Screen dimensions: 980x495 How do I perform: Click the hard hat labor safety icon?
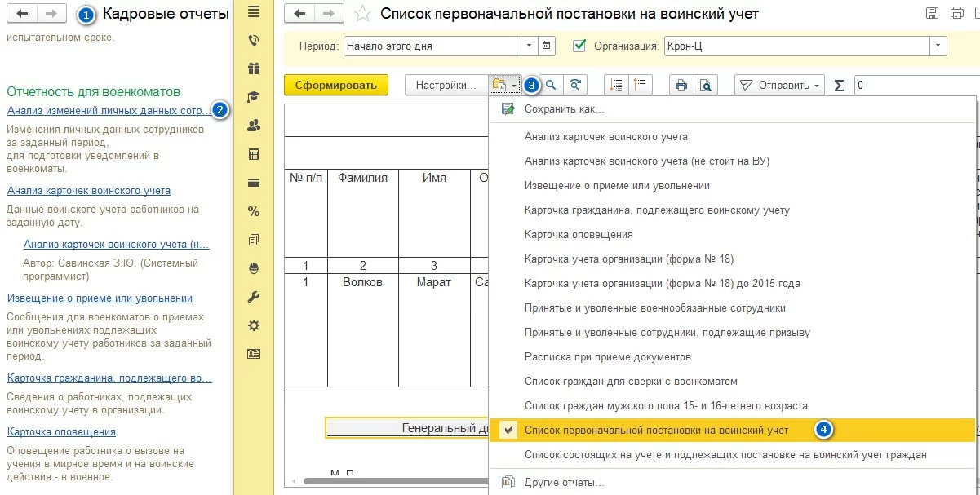[x=253, y=268]
